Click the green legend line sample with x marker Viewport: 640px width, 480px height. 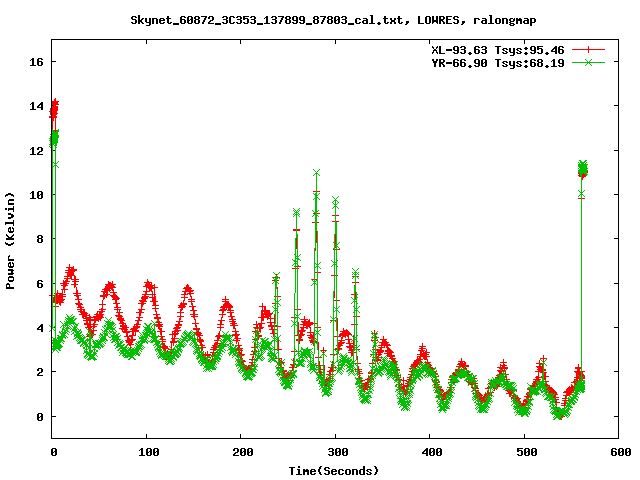[588, 62]
